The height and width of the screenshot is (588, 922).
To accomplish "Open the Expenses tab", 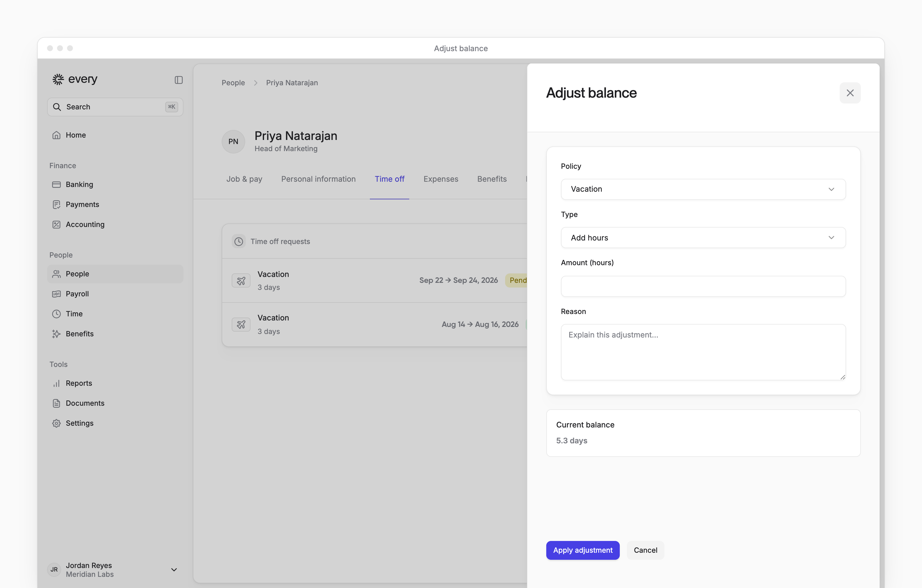I will coord(441,179).
